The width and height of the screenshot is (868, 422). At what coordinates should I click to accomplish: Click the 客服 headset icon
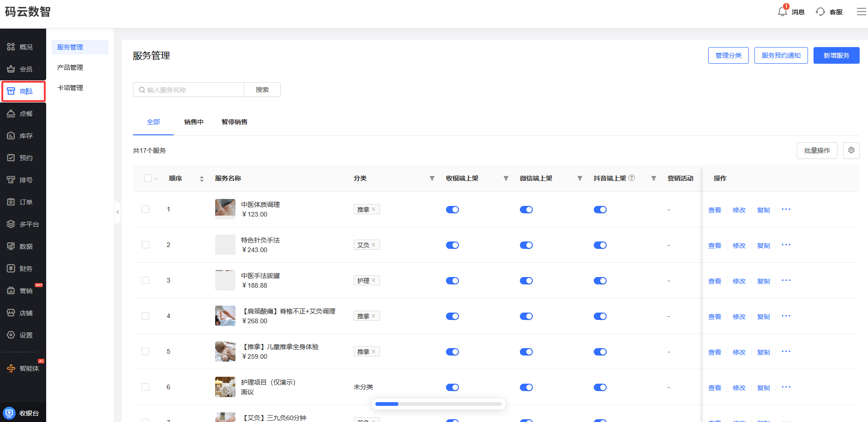point(820,12)
